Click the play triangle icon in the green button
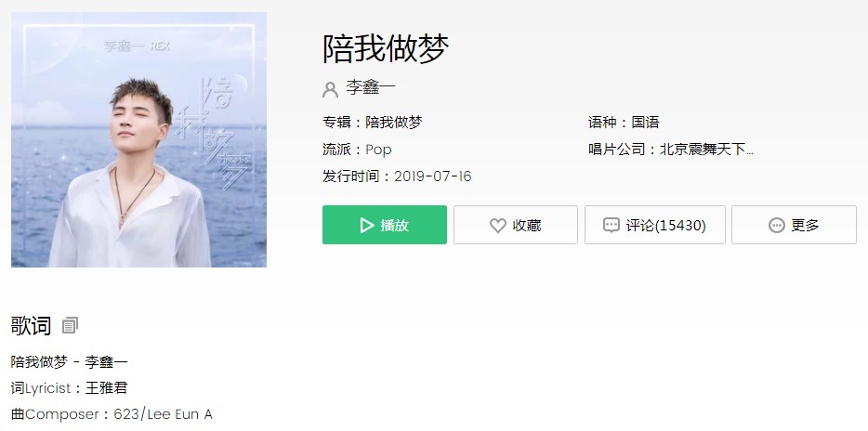Image resolution: width=868 pixels, height=431 pixels. (366, 225)
